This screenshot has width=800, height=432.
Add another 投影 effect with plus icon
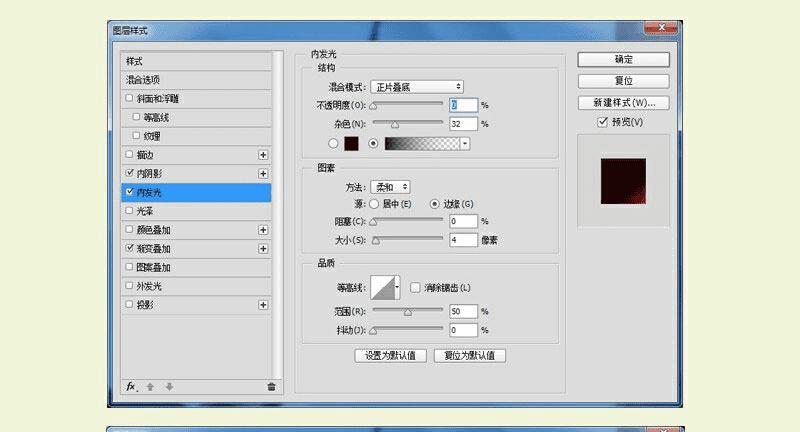tap(263, 305)
